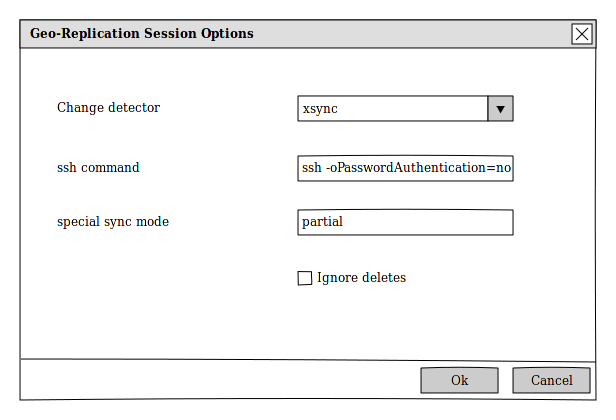Click the black triangle icon beside xsync
The width and height of the screenshot is (616, 420).
click(500, 108)
